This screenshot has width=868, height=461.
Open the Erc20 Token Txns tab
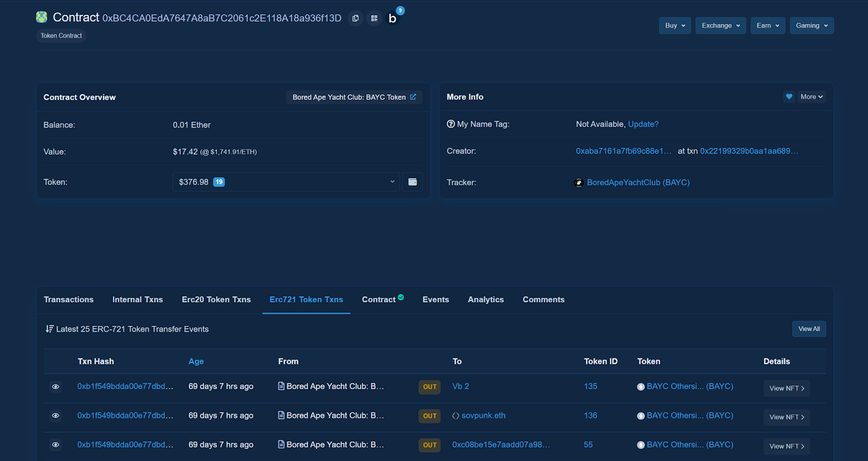click(216, 300)
